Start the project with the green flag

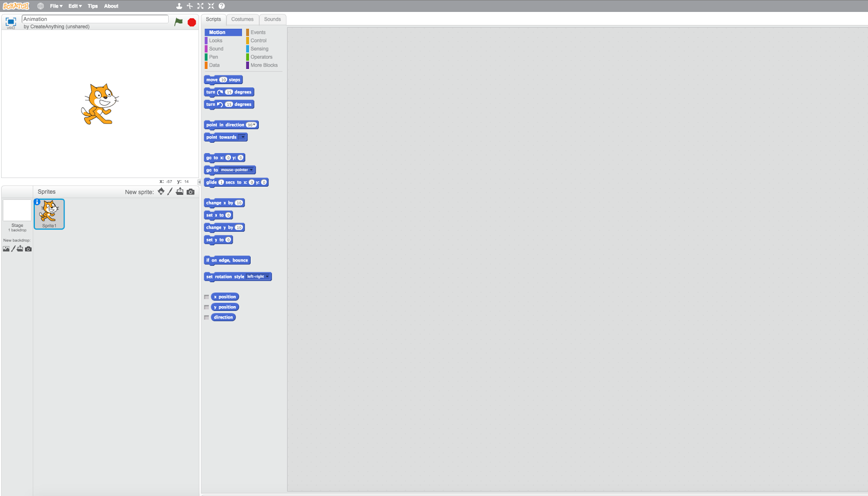pos(178,22)
